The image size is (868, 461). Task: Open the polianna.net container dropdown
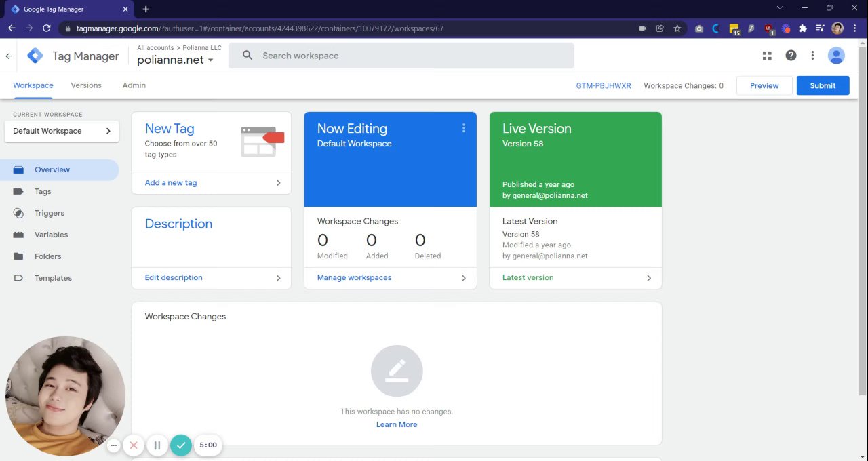[175, 60]
